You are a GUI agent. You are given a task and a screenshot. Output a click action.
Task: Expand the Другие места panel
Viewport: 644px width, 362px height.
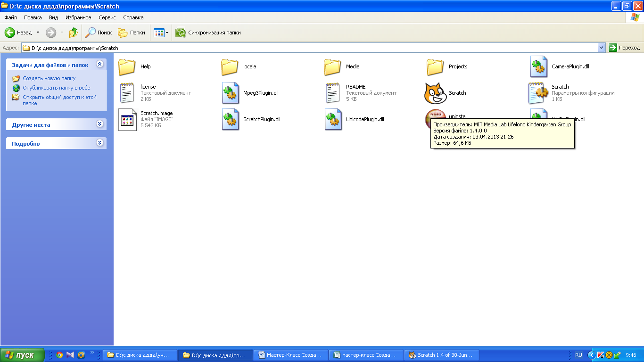[99, 124]
